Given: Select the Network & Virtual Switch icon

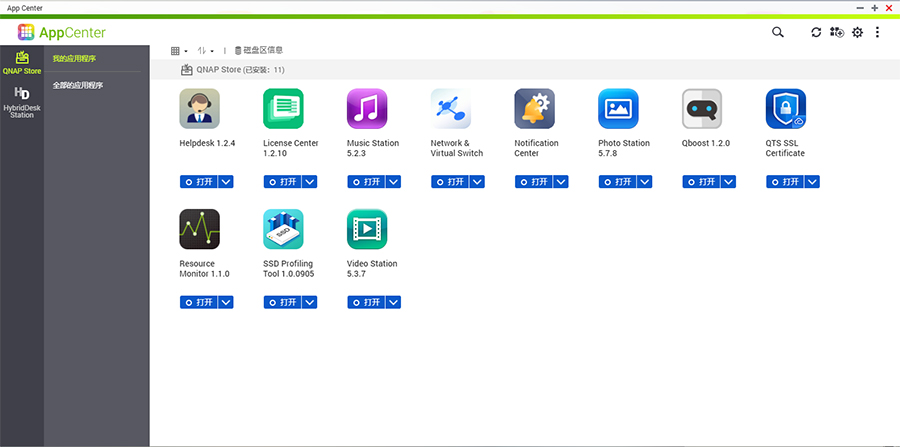Looking at the screenshot, I should tap(451, 109).
